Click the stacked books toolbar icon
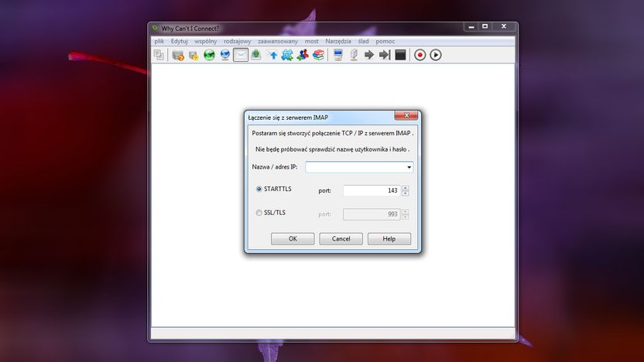This screenshot has width=644, height=362. [318, 55]
